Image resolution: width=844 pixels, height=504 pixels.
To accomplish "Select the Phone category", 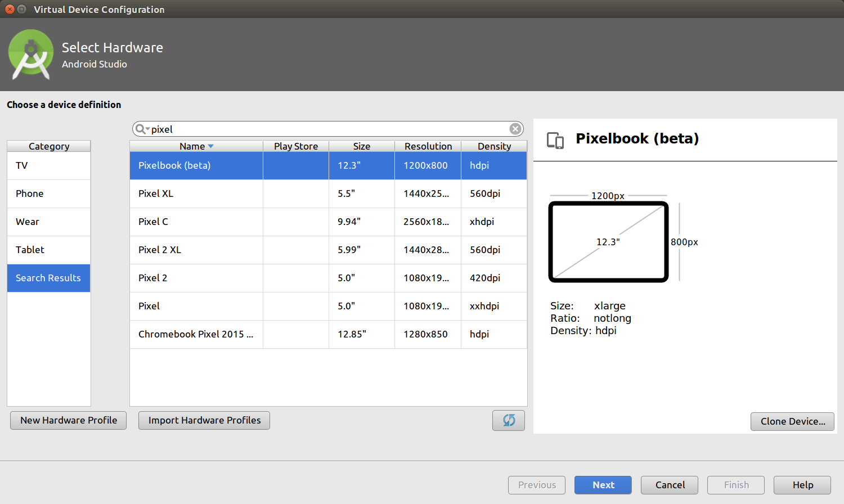I will 49,193.
